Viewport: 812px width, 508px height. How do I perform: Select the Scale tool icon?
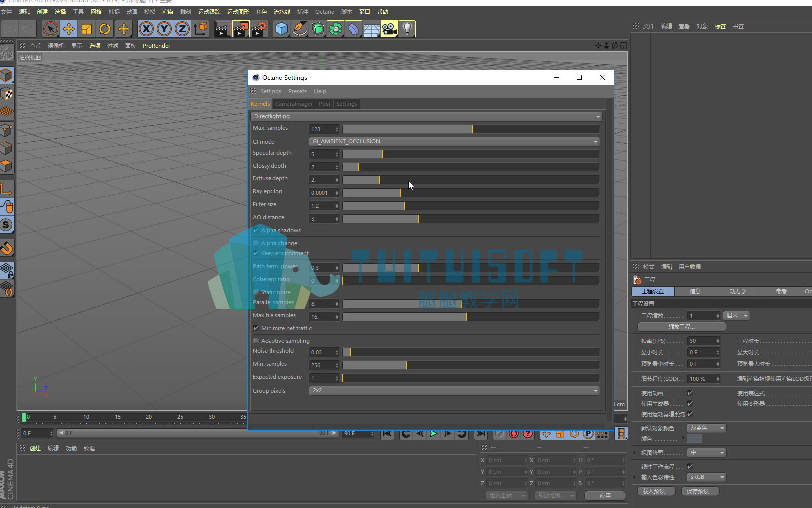tap(86, 29)
